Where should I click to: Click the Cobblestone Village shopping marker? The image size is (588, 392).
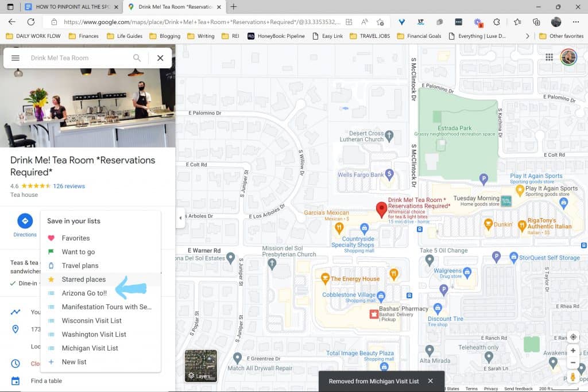coord(381,296)
